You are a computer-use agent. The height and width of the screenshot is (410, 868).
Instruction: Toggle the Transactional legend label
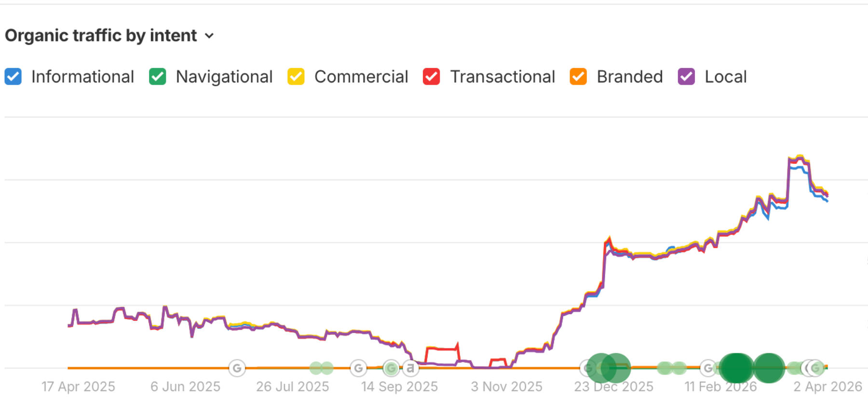(502, 76)
